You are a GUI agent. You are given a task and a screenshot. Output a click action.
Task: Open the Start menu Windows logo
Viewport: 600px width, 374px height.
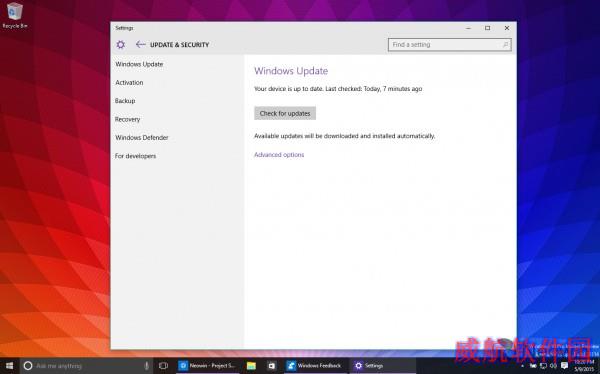[x=10, y=366]
